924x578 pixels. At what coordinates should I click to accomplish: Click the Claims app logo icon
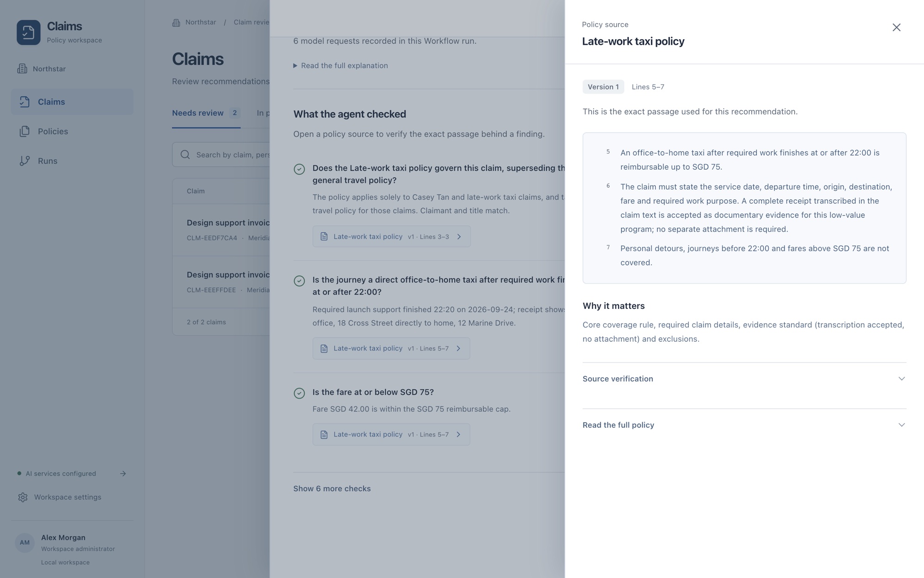[x=29, y=32]
